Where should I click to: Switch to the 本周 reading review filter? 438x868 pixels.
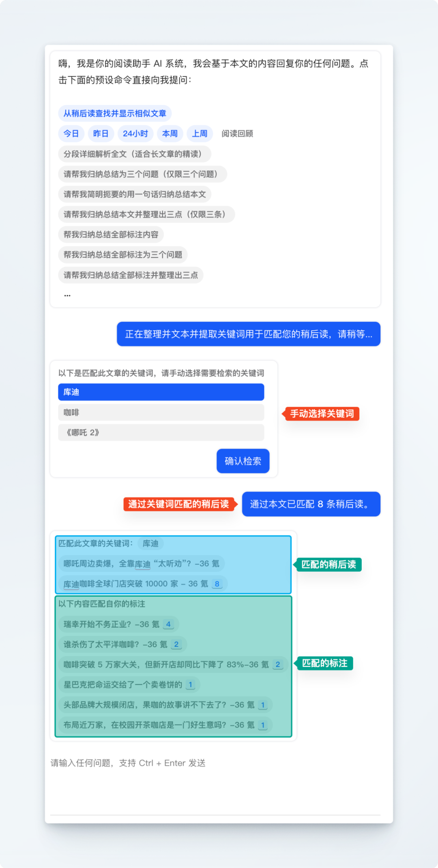point(170,134)
